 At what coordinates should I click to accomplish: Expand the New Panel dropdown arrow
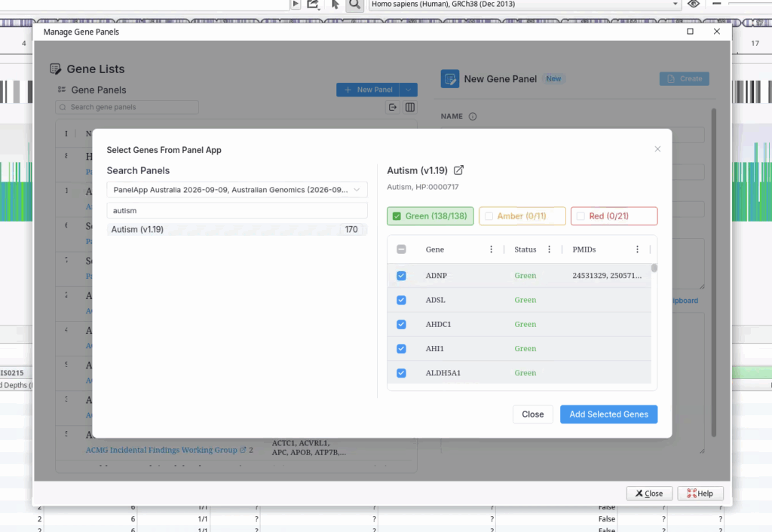tap(408, 90)
